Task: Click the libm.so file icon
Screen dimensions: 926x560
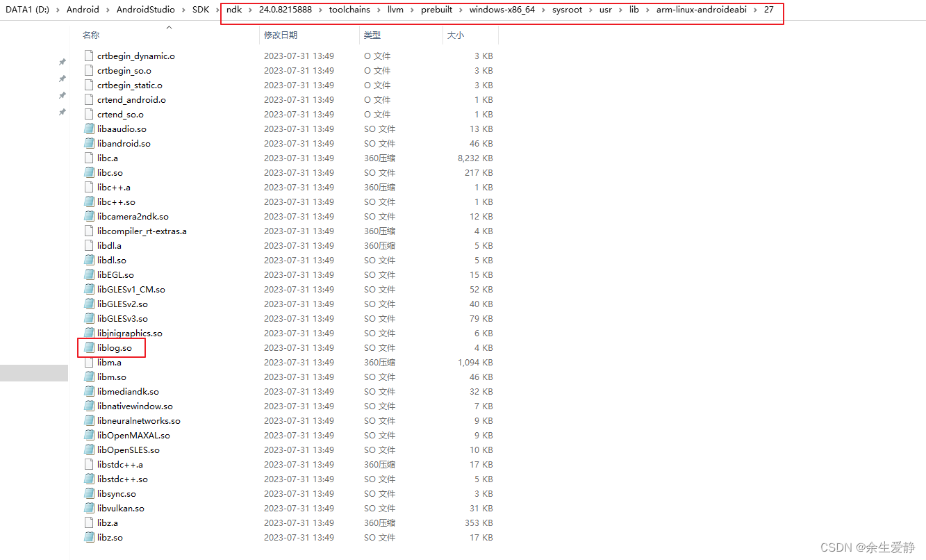Action: click(88, 377)
